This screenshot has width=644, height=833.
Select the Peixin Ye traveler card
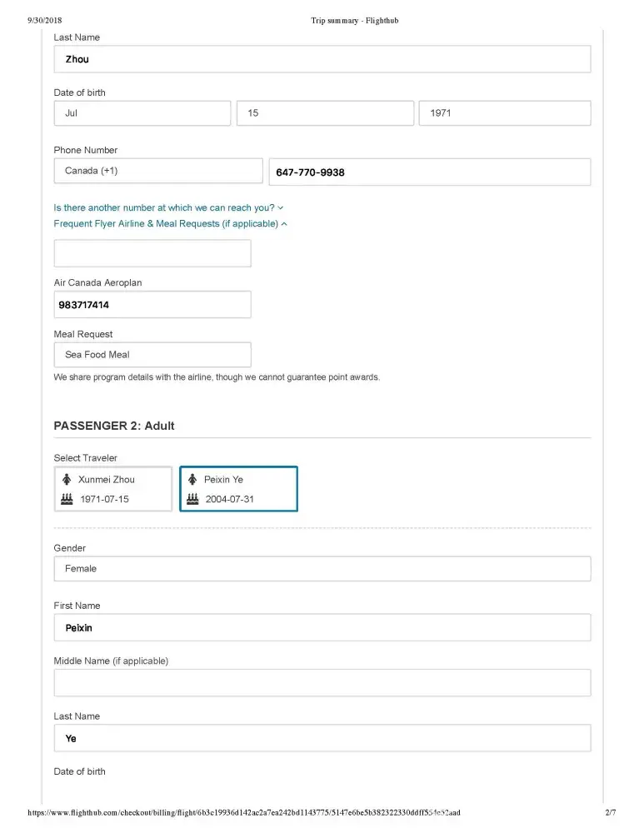(x=239, y=489)
